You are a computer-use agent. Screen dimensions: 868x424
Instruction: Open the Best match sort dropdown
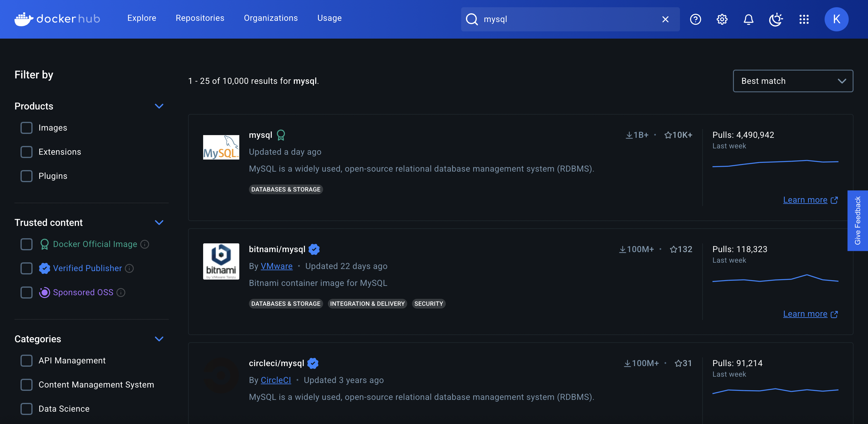[x=793, y=81]
